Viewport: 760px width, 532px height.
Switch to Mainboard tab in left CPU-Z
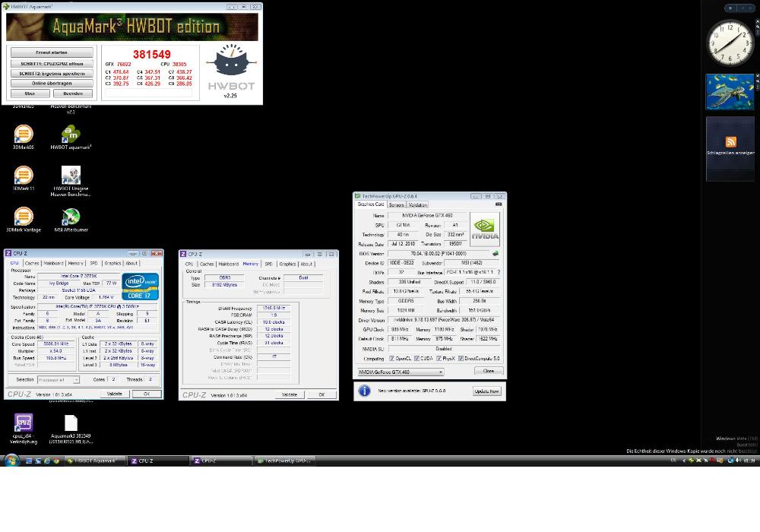pyautogui.click(x=53, y=263)
